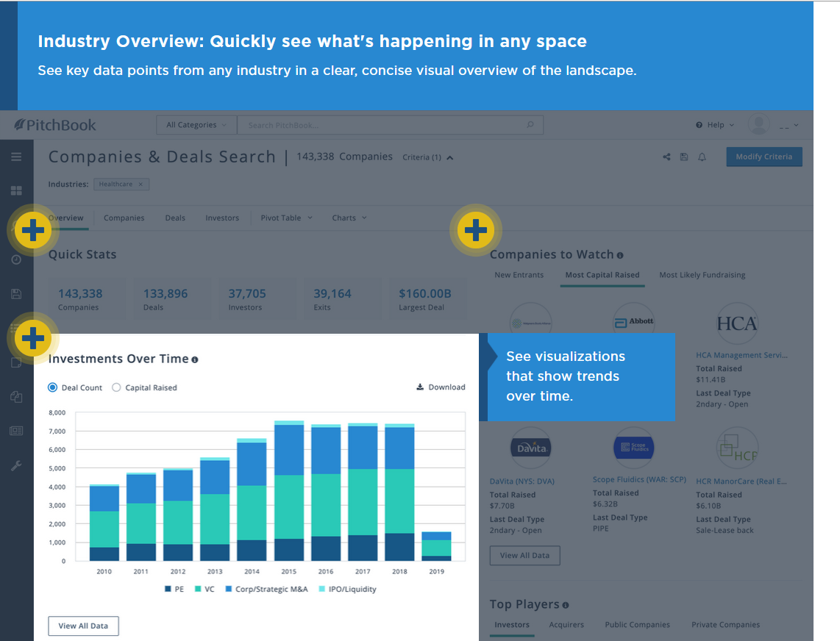This screenshot has height=641, width=840.
Task: Click the 37,705 Investors quick stat card
Action: pyautogui.click(x=257, y=298)
